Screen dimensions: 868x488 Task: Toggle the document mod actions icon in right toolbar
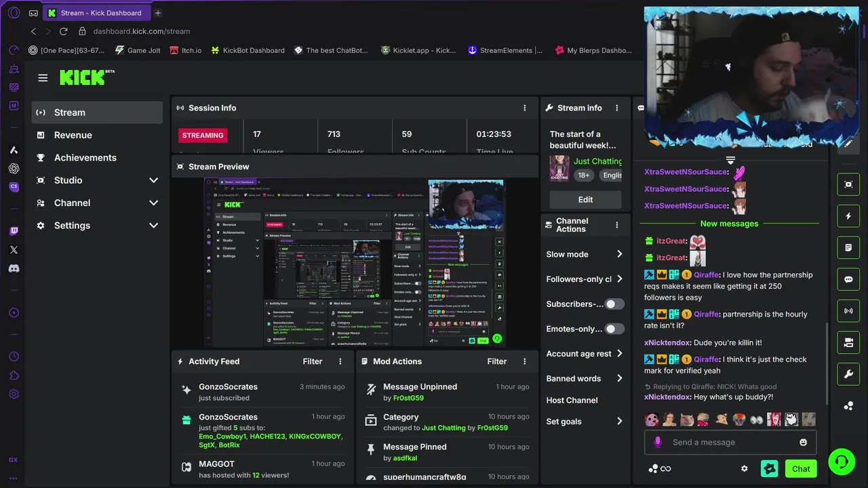click(x=848, y=248)
